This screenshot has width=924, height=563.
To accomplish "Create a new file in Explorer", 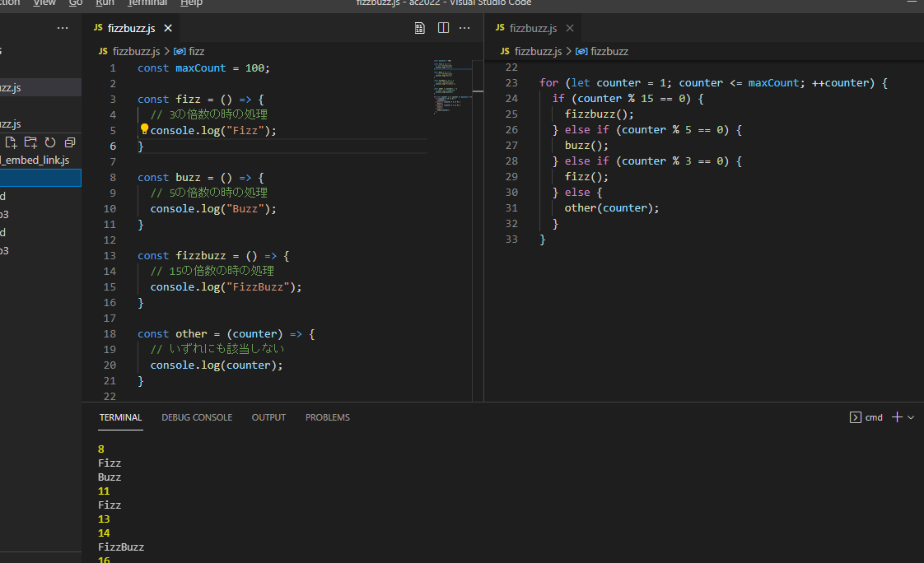I will click(x=12, y=142).
